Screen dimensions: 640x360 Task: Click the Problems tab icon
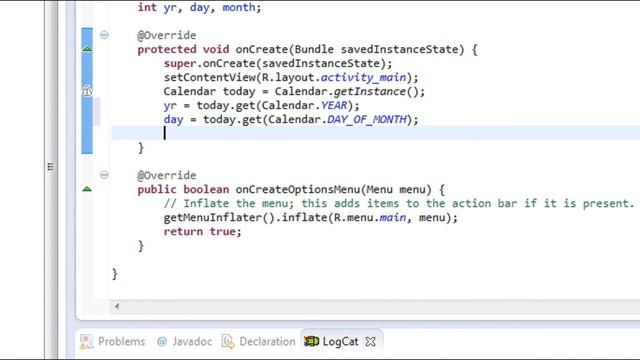(87, 342)
